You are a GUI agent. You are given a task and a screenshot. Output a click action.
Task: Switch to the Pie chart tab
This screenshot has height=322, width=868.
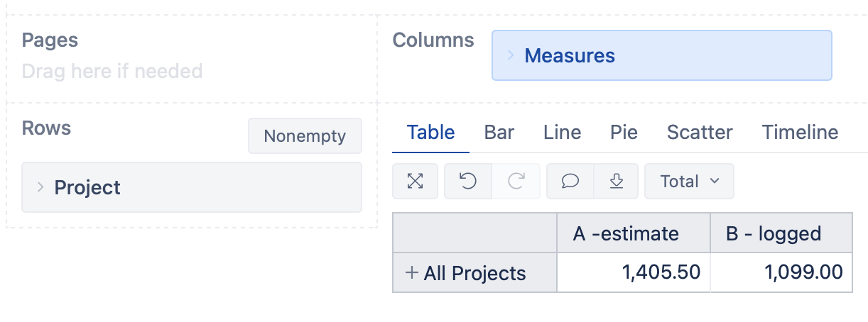tap(624, 133)
